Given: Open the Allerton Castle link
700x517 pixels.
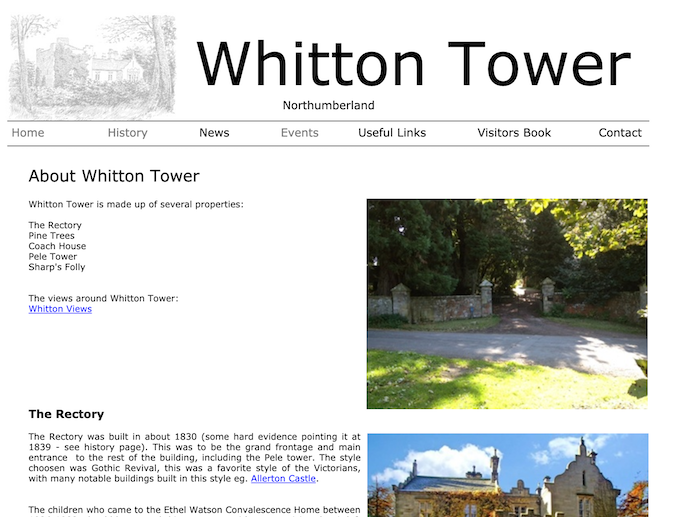Looking at the screenshot, I should [283, 479].
